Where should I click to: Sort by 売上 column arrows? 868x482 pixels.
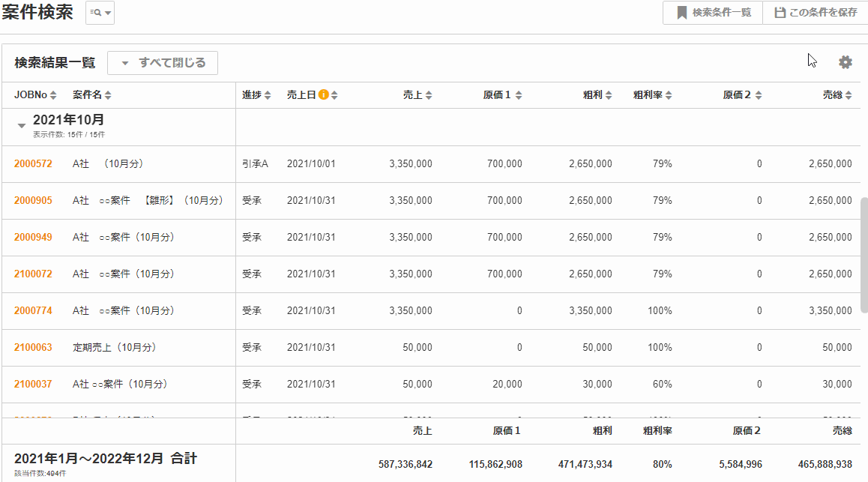[428, 95]
